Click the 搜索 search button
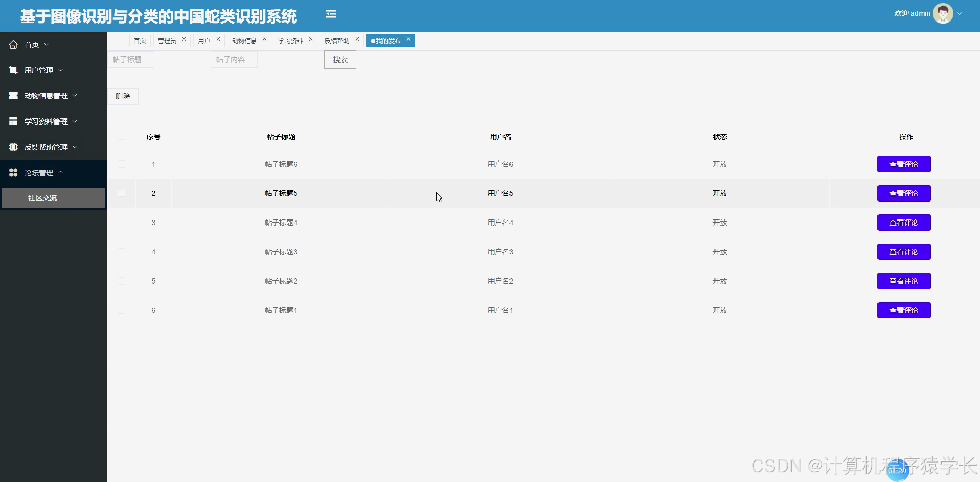This screenshot has height=482, width=980. pyautogui.click(x=340, y=59)
